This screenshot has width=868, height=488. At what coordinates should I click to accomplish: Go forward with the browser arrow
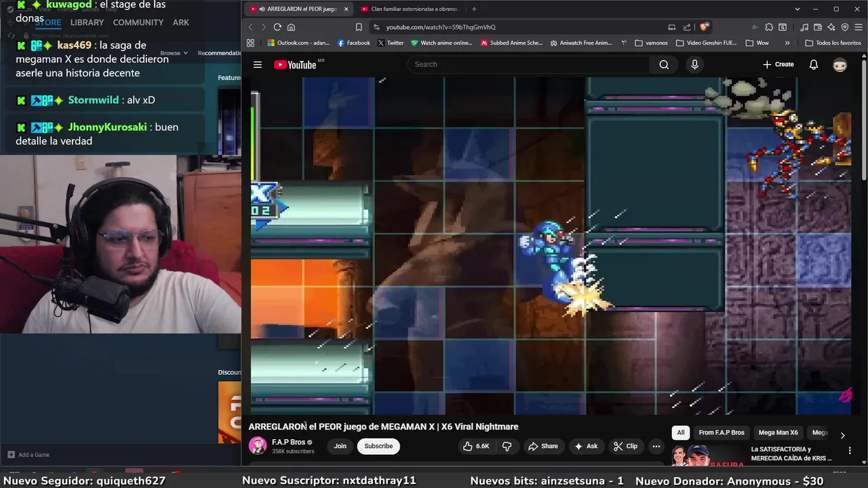point(263,27)
